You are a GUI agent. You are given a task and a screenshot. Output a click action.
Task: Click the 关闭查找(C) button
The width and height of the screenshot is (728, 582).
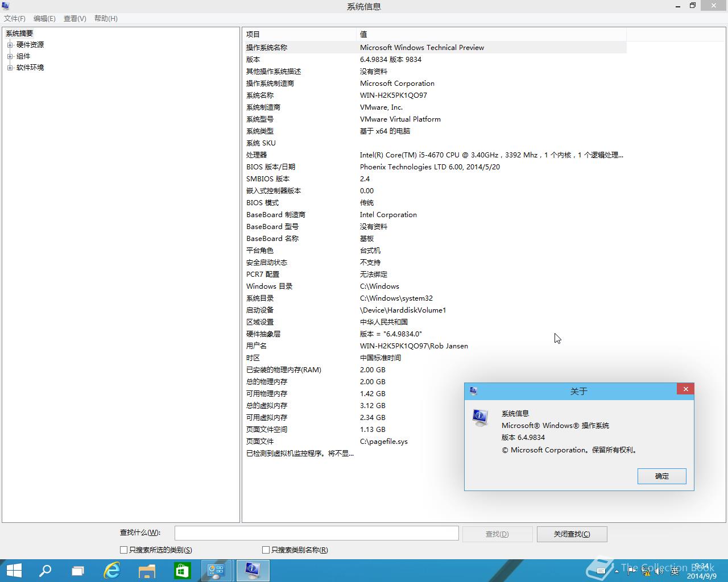572,534
